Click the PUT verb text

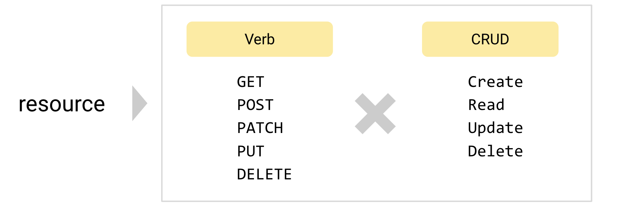[x=251, y=152]
